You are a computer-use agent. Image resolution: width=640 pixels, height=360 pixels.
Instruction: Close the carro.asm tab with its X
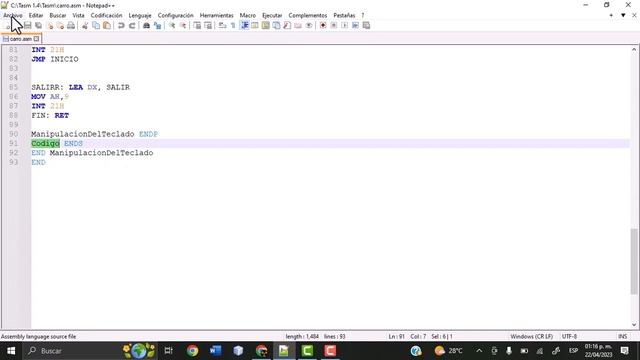click(36, 39)
